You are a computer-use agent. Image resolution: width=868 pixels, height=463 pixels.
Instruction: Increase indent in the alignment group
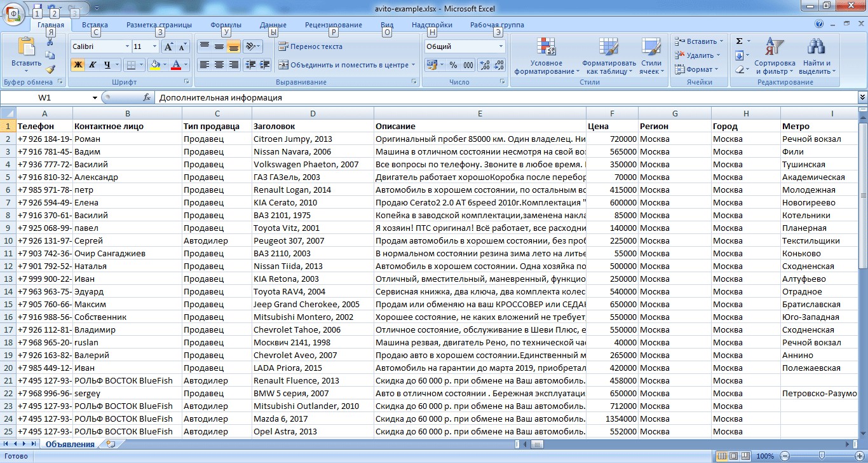click(264, 65)
